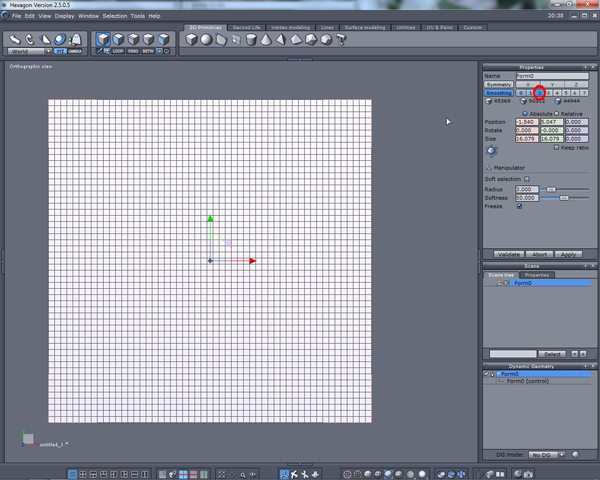Click the Radius slider handle
The width and height of the screenshot is (600, 480).
point(551,189)
